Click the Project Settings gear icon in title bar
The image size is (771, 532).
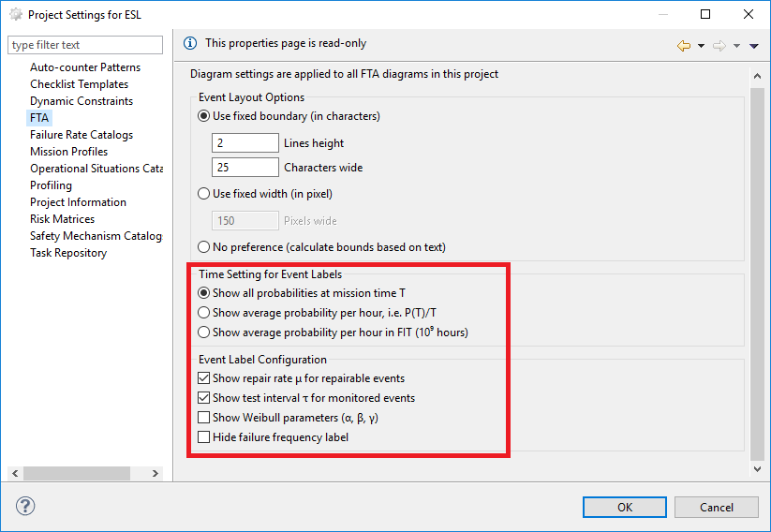pyautogui.click(x=15, y=14)
